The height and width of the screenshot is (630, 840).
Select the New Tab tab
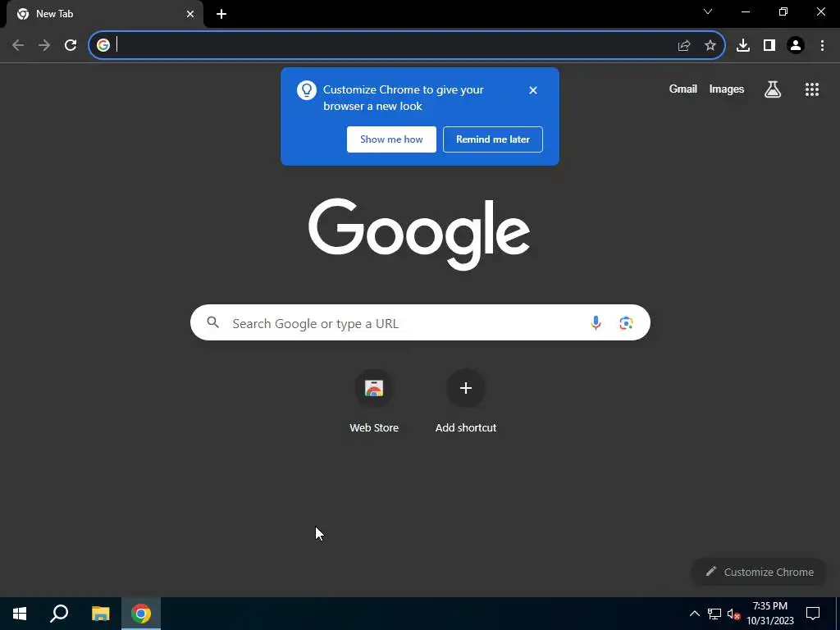(x=104, y=14)
